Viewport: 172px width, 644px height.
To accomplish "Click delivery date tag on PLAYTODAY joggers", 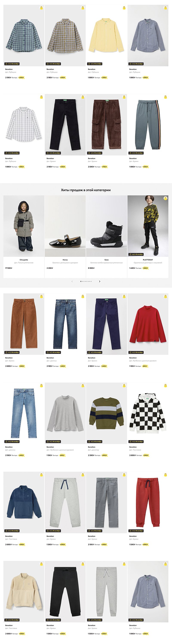I will click(x=136, y=254).
